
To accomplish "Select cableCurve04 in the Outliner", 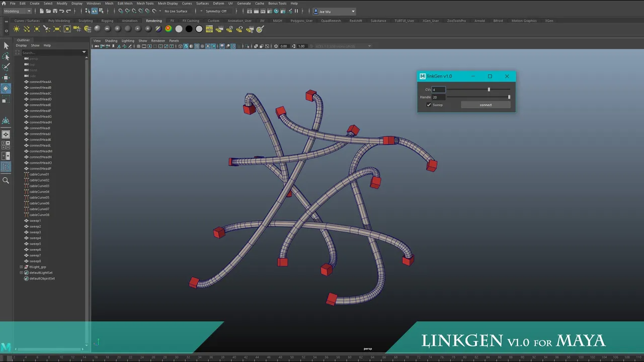I will [x=39, y=192].
